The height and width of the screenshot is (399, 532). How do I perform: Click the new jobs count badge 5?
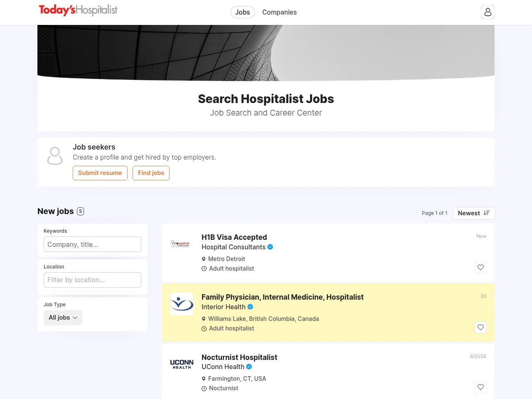[81, 211]
